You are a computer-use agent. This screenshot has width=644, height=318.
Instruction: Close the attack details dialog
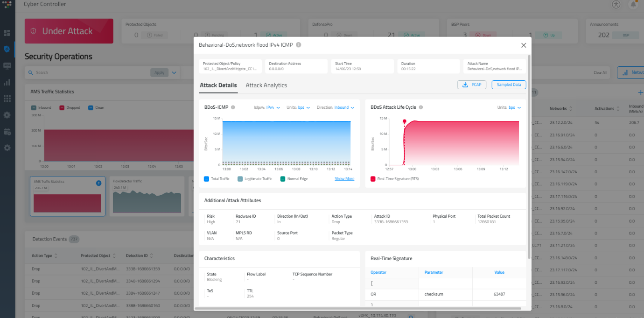click(523, 45)
